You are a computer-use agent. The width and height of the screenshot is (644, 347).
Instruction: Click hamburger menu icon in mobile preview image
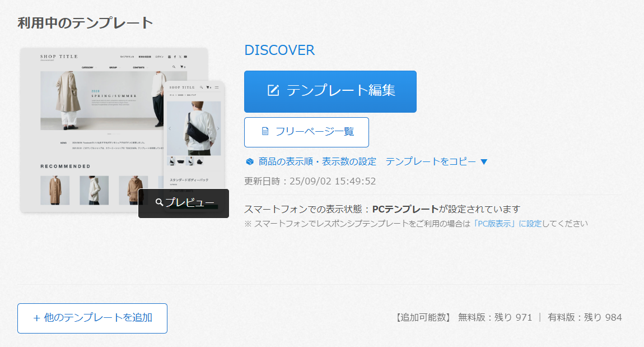click(x=217, y=87)
